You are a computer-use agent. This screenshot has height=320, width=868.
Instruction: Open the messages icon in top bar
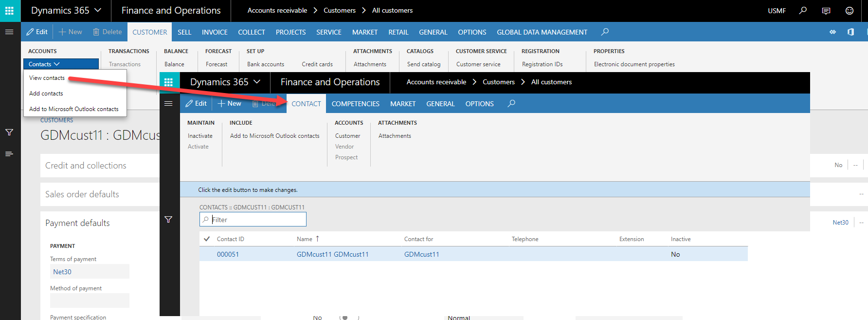[x=826, y=11]
